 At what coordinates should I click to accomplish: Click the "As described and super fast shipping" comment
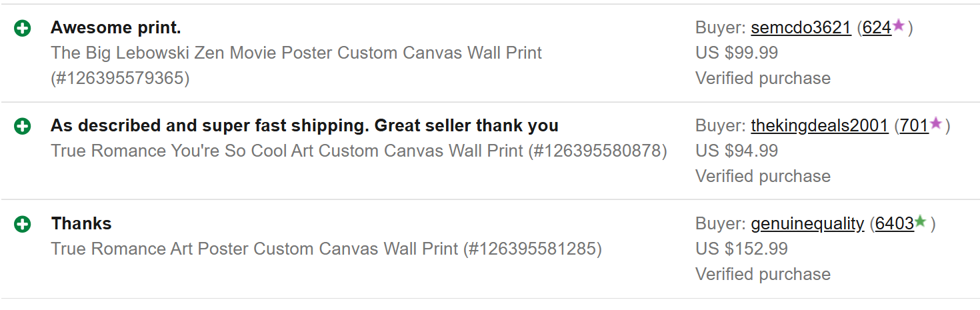305,125
